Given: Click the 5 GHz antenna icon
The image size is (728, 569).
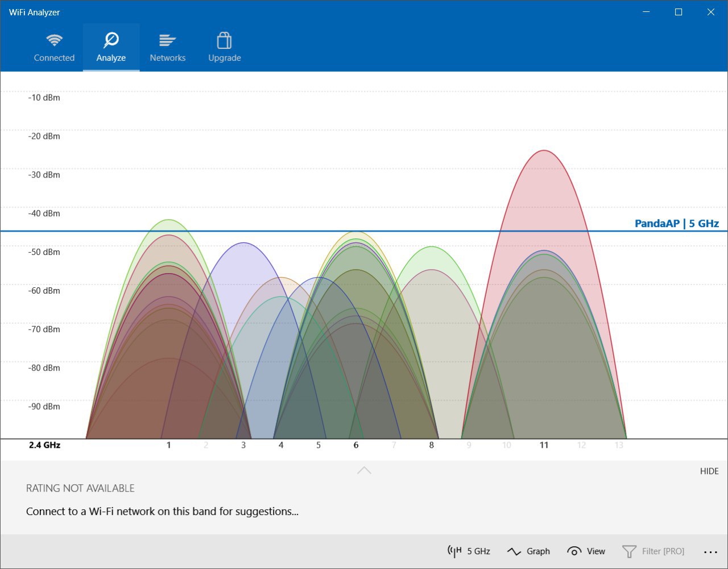Looking at the screenshot, I should tap(454, 551).
